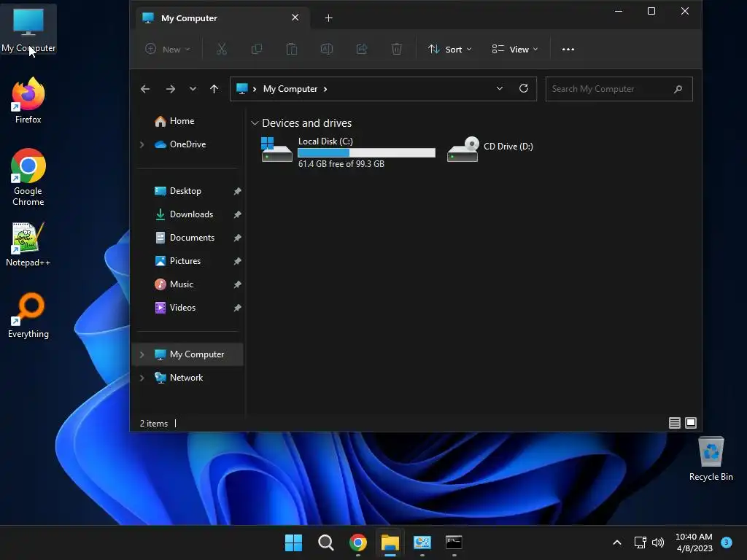Unpin Downloads using its pin icon

pyautogui.click(x=237, y=214)
